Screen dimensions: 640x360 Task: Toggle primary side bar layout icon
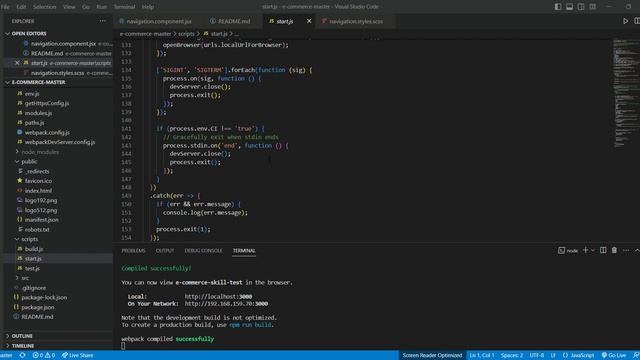(558, 7)
